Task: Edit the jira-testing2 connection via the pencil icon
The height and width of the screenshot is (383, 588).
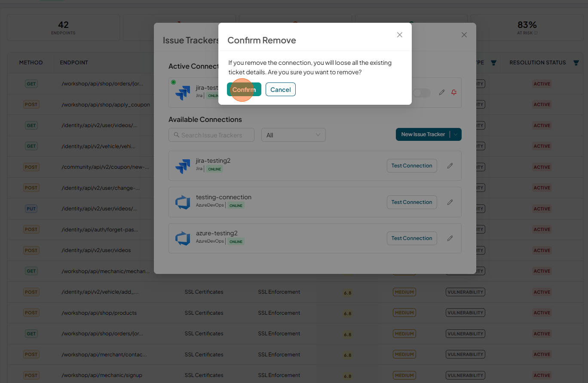Action: (450, 165)
